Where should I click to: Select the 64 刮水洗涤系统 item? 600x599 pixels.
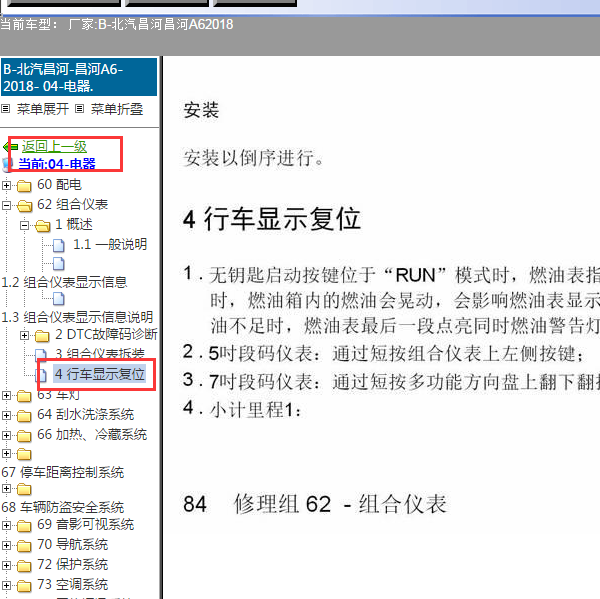point(85,414)
